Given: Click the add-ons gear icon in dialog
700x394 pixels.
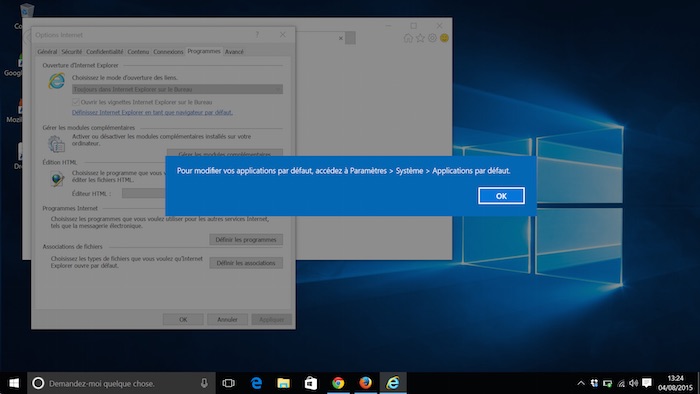Looking at the screenshot, I should [56, 144].
